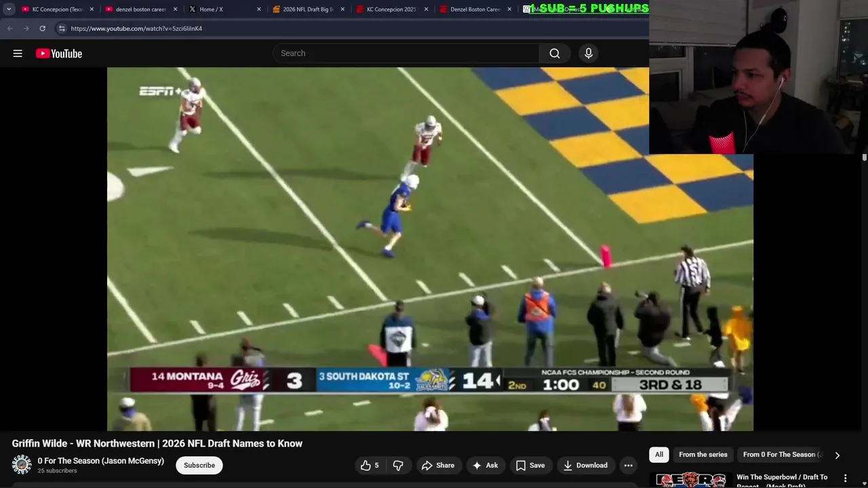Share the video
The height and width of the screenshot is (488, 868).
point(438,465)
